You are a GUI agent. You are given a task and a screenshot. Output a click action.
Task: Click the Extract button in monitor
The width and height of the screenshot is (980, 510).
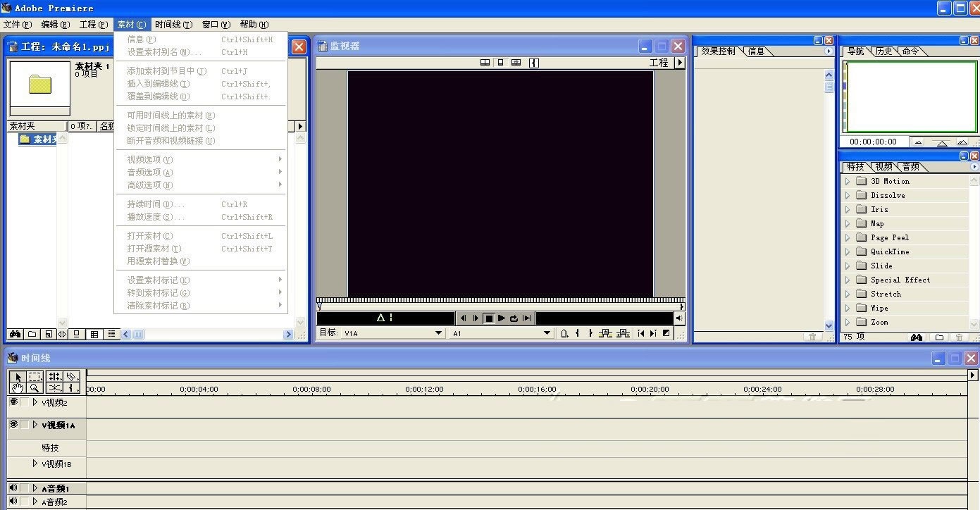pyautogui.click(x=623, y=333)
